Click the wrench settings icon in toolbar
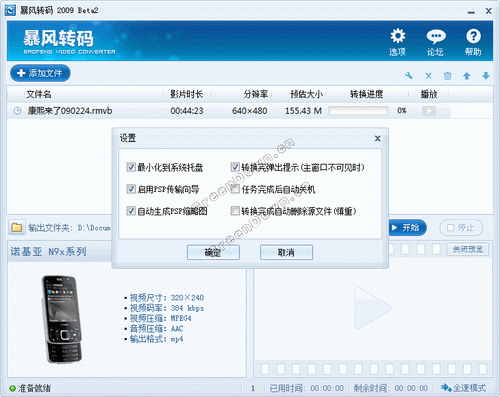This screenshot has width=500, height=397. tap(409, 76)
